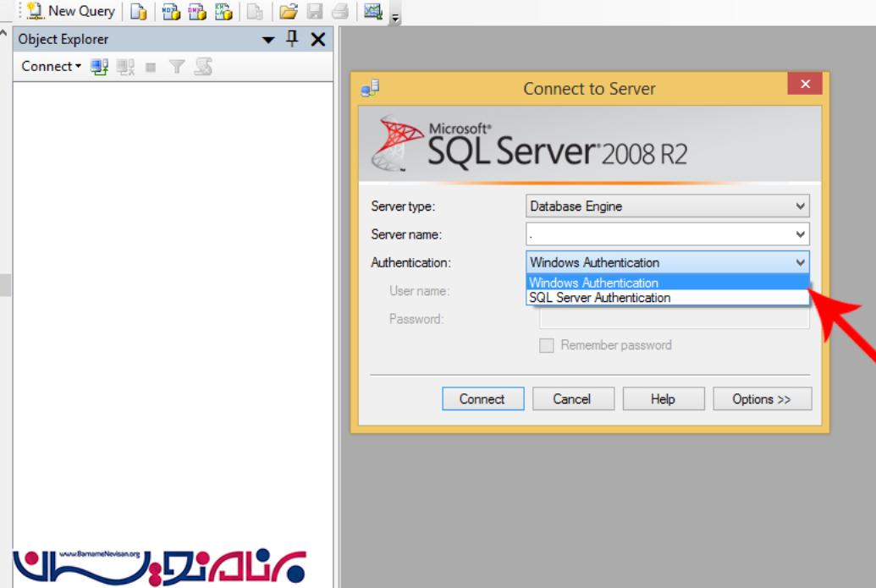Close the Object Explorer panel
Image resolution: width=876 pixels, height=588 pixels.
coord(317,39)
